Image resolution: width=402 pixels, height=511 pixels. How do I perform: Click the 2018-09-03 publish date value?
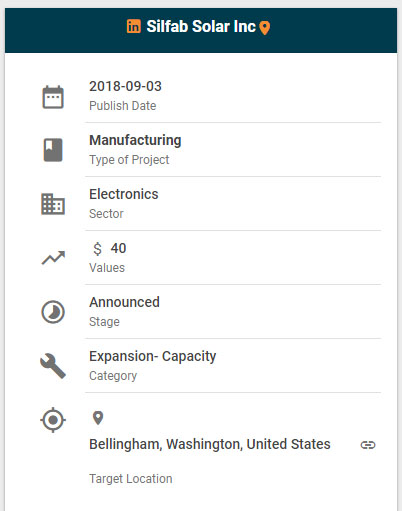(x=125, y=86)
